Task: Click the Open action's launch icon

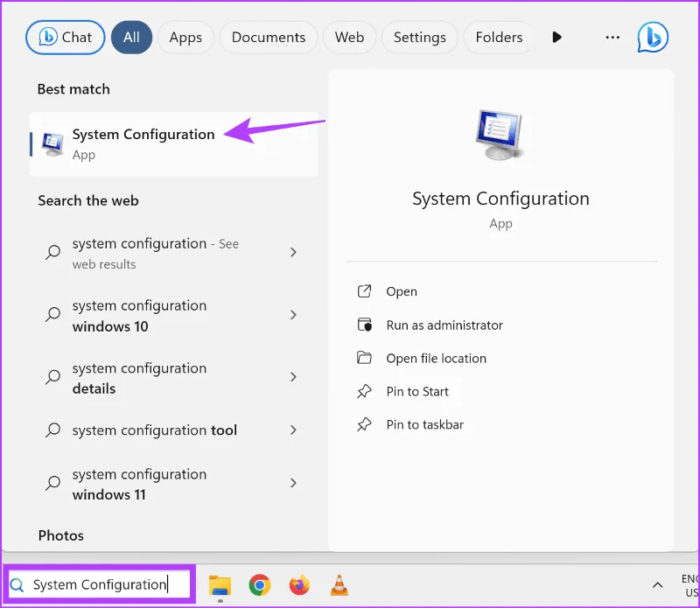Action: coord(364,291)
